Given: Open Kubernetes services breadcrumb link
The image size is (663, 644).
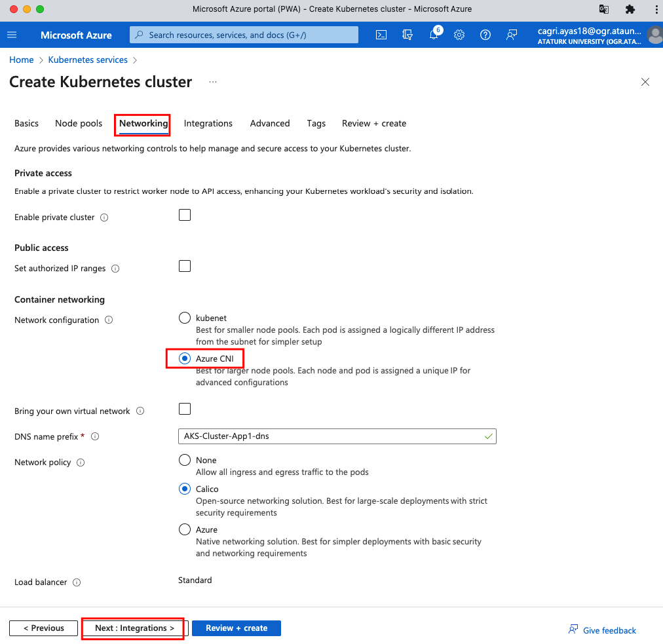Looking at the screenshot, I should 88,60.
